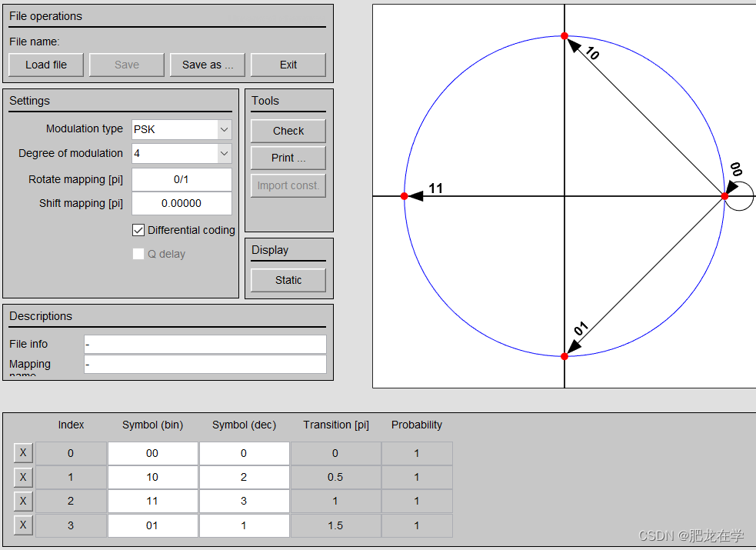Image resolution: width=756 pixels, height=550 pixels.
Task: Click transition value cell of row 0
Action: (336, 453)
